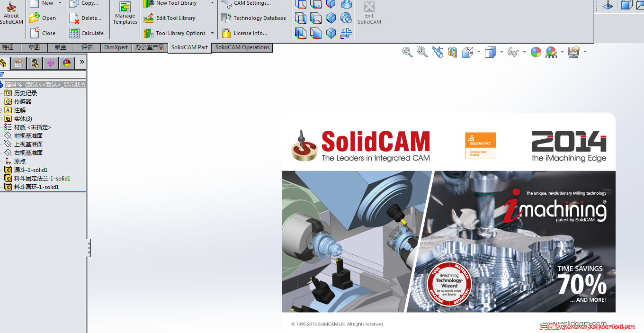
Task: Click the Open part button
Action: pos(43,18)
